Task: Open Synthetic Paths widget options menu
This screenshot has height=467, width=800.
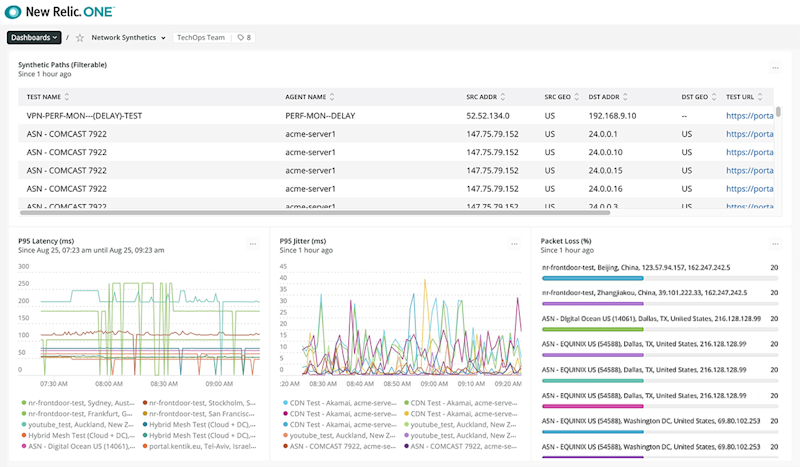Action: coord(775,68)
